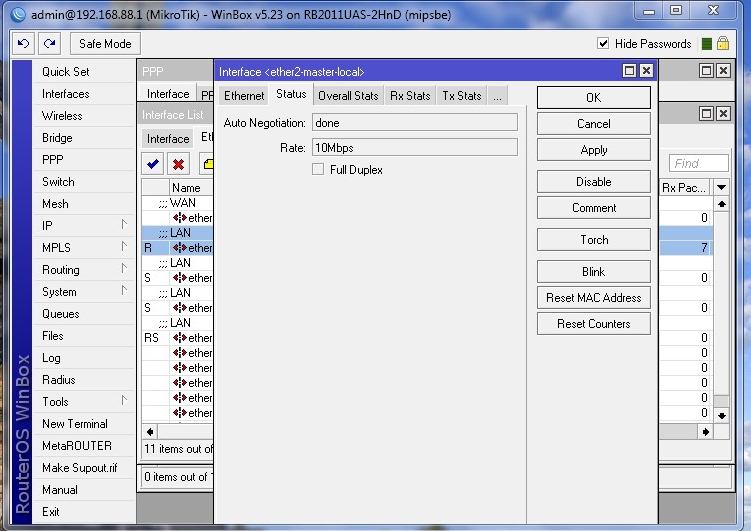Open the extra tabs '...' button

coord(497,96)
